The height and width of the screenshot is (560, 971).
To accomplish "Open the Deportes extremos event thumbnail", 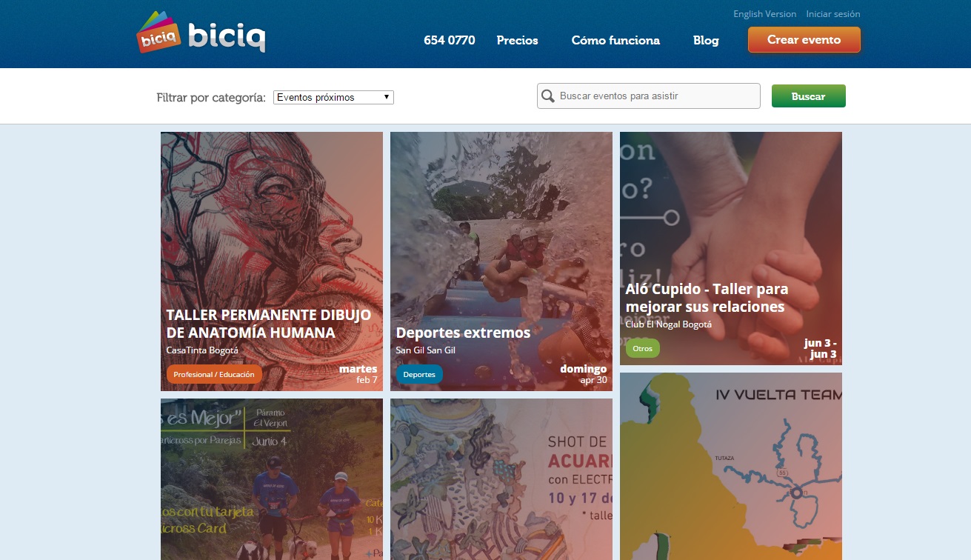I will [x=501, y=261].
